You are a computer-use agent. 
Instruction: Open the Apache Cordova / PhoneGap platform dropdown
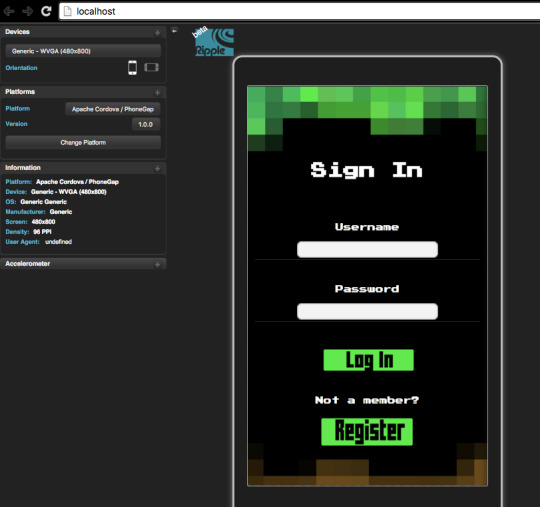click(x=113, y=109)
